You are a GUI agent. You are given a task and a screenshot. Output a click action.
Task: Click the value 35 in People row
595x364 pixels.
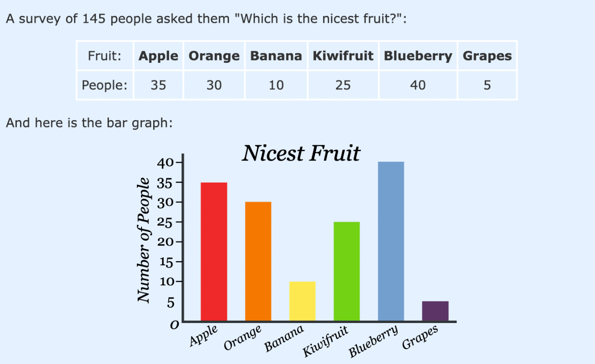tap(158, 85)
